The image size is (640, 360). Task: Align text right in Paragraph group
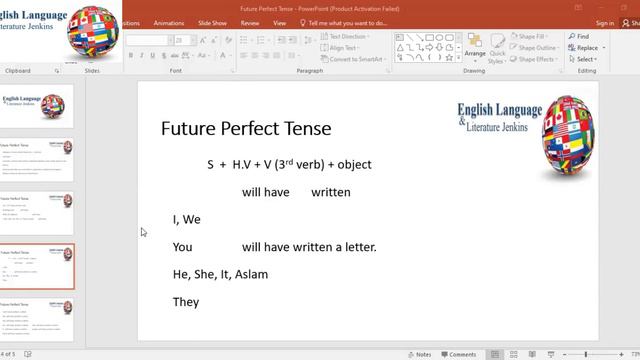(266, 56)
